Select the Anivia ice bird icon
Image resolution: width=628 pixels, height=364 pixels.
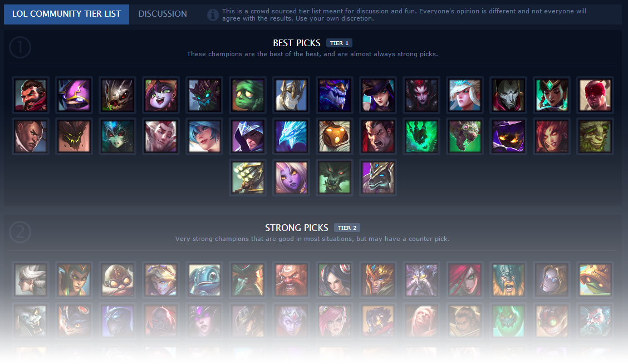(291, 136)
